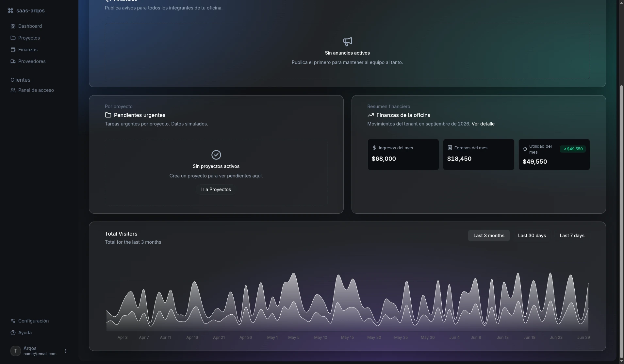624x364 pixels.
Task: Click the dollar icon in Ingresos del mes card
Action: 374,148
